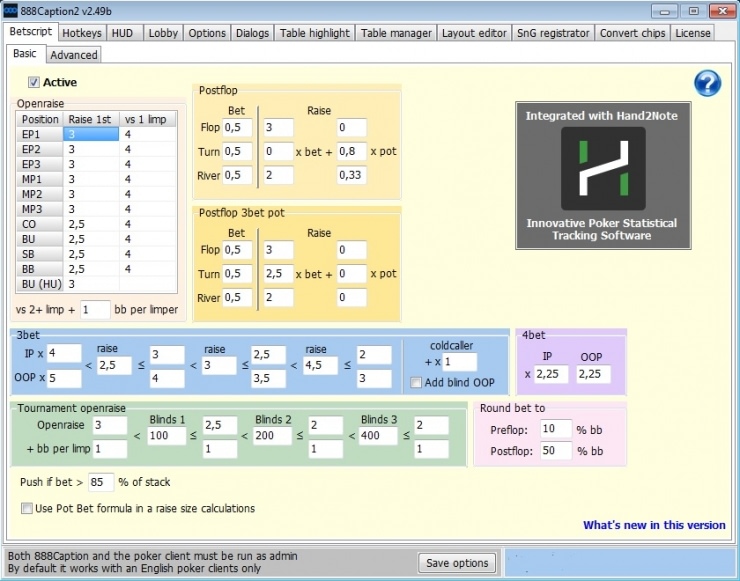
Task: Switch to the Advanced sub-tab
Action: tap(74, 55)
